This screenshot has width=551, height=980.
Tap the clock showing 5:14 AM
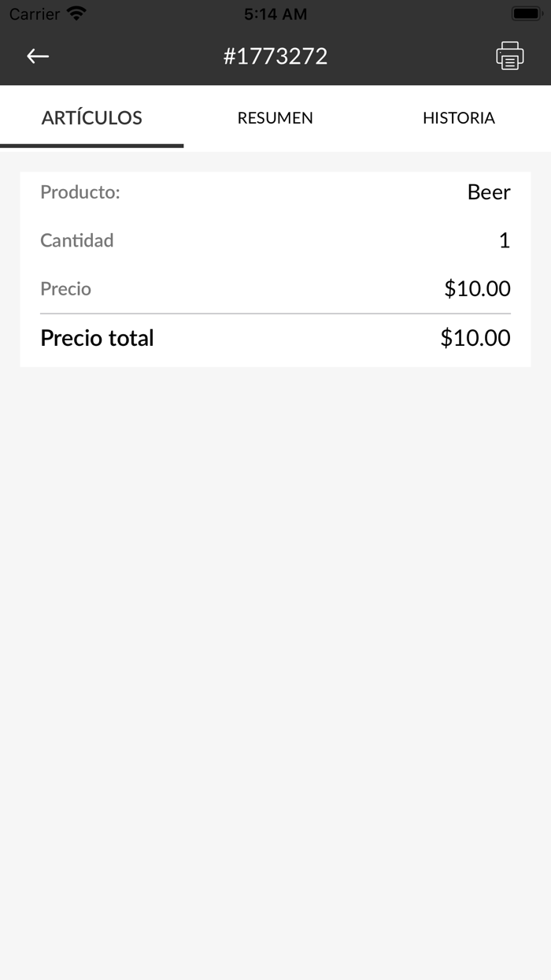276,13
